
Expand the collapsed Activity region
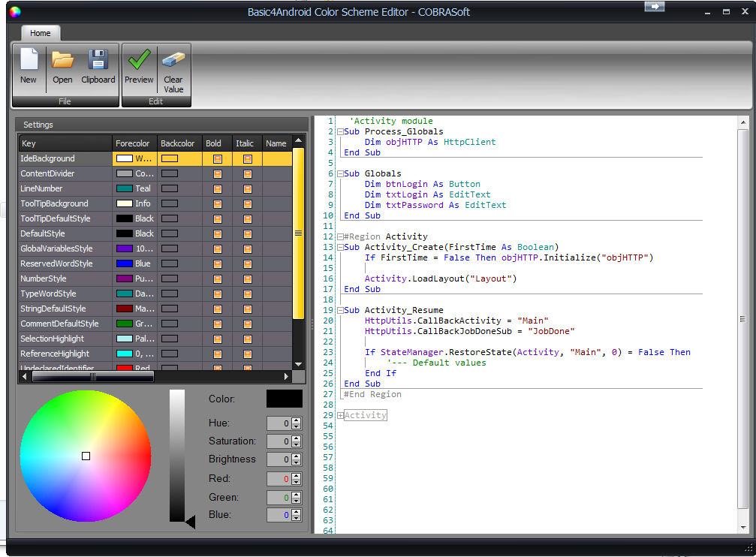coord(340,414)
